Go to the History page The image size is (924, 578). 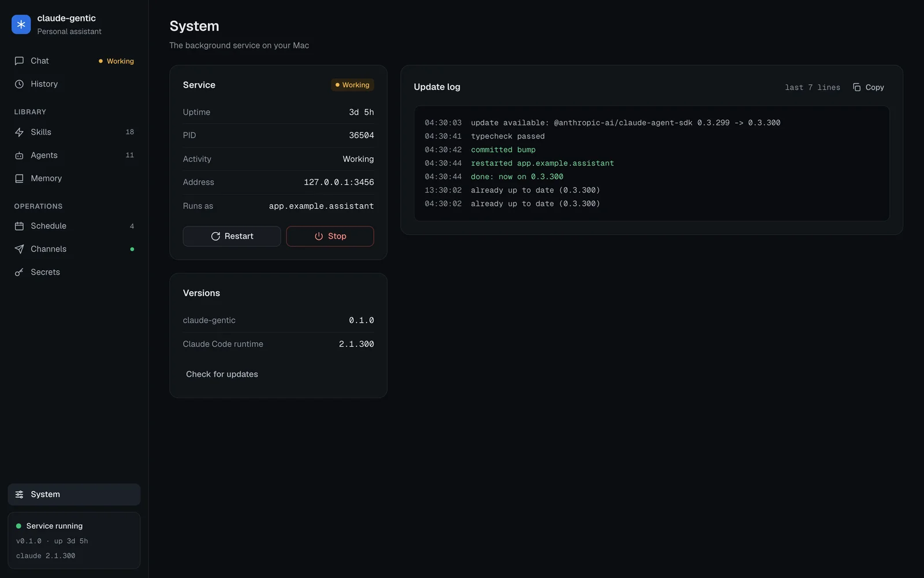[74, 84]
